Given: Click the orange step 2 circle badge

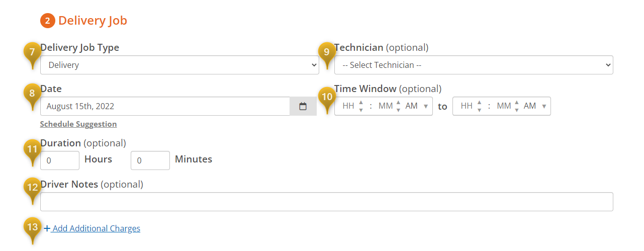Looking at the screenshot, I should pyautogui.click(x=48, y=21).
